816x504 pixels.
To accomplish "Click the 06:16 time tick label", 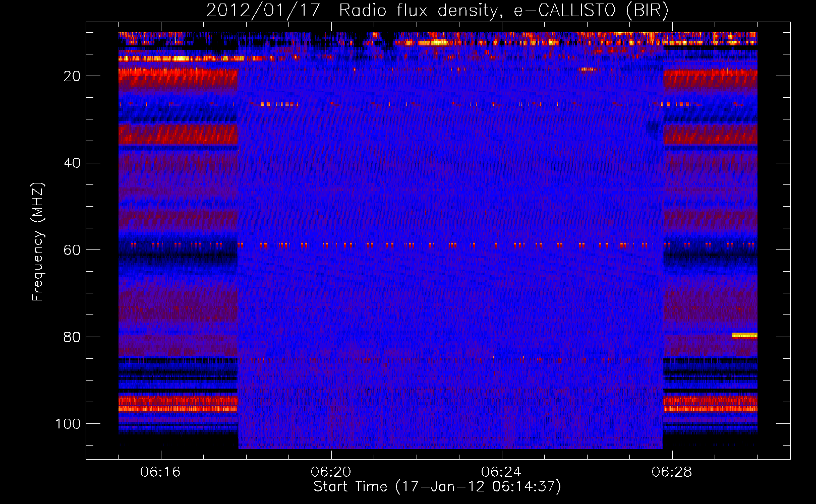I will [160, 472].
